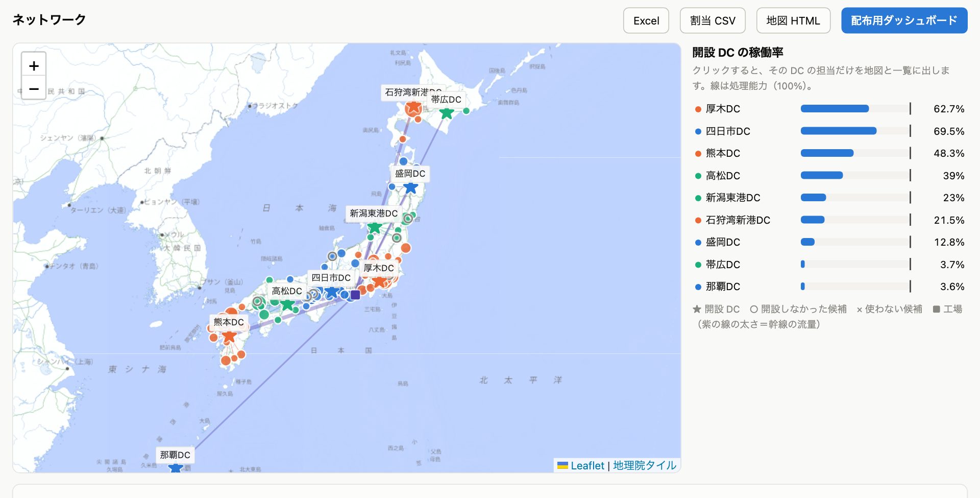
Task: Click the 厚木DC orange star marker
Action: [x=379, y=281]
